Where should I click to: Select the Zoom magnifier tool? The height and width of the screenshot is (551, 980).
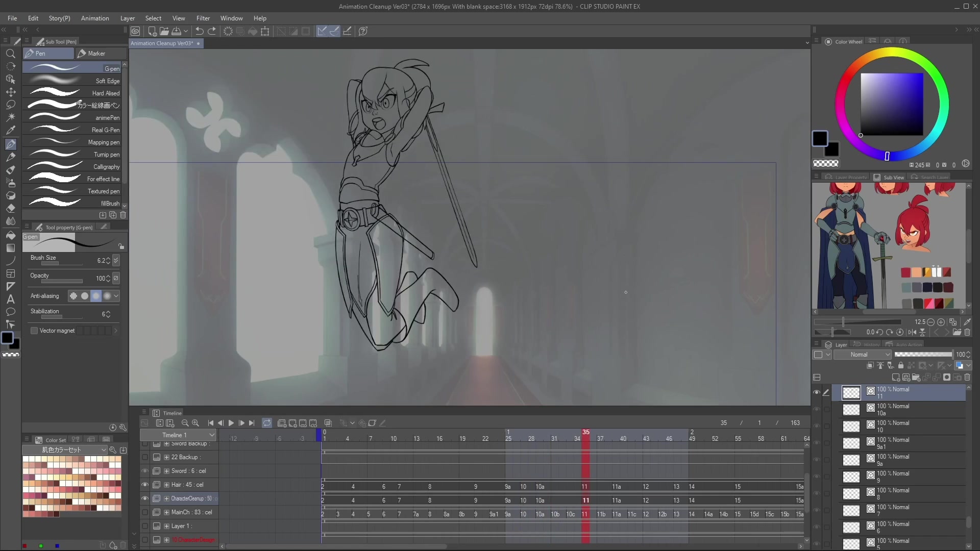(x=10, y=54)
